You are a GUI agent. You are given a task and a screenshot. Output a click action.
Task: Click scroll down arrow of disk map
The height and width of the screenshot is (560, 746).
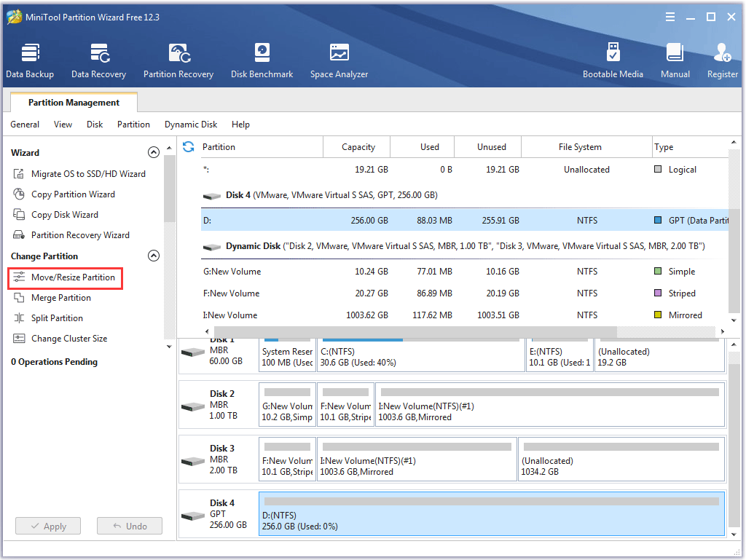tap(734, 535)
